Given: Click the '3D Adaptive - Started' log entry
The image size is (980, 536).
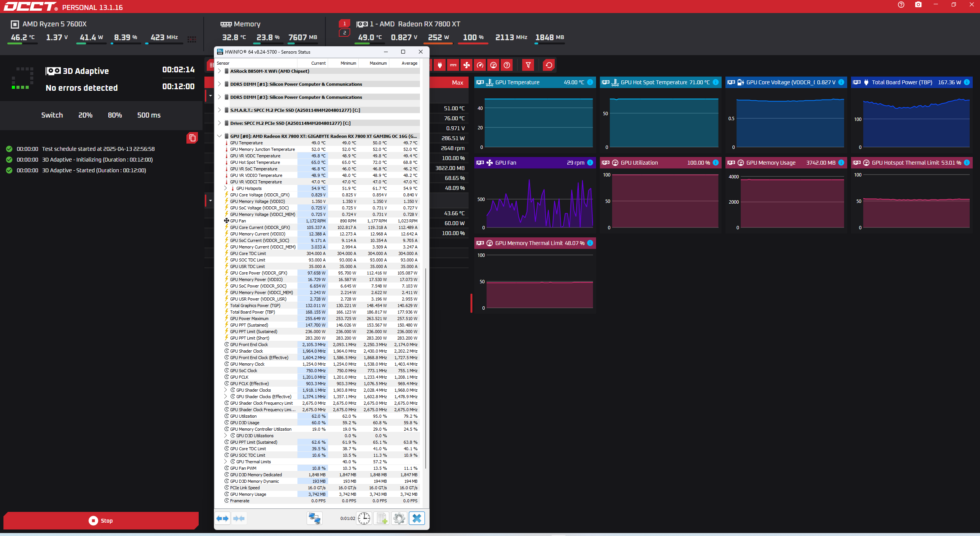Looking at the screenshot, I should (94, 170).
